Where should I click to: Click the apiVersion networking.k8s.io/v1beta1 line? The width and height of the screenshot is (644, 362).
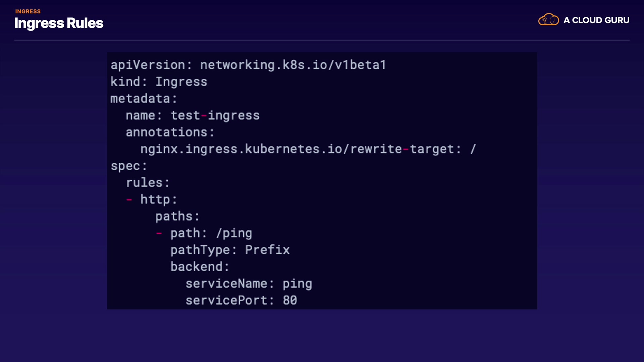pyautogui.click(x=248, y=65)
